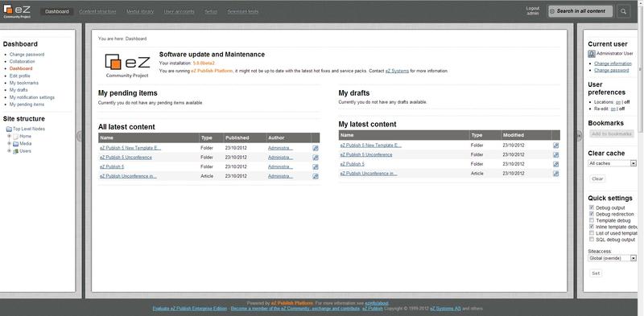Click edit icon for eZ Publish 5 Unconference in All latest content
This screenshot has height=316, width=644.
(x=315, y=158)
